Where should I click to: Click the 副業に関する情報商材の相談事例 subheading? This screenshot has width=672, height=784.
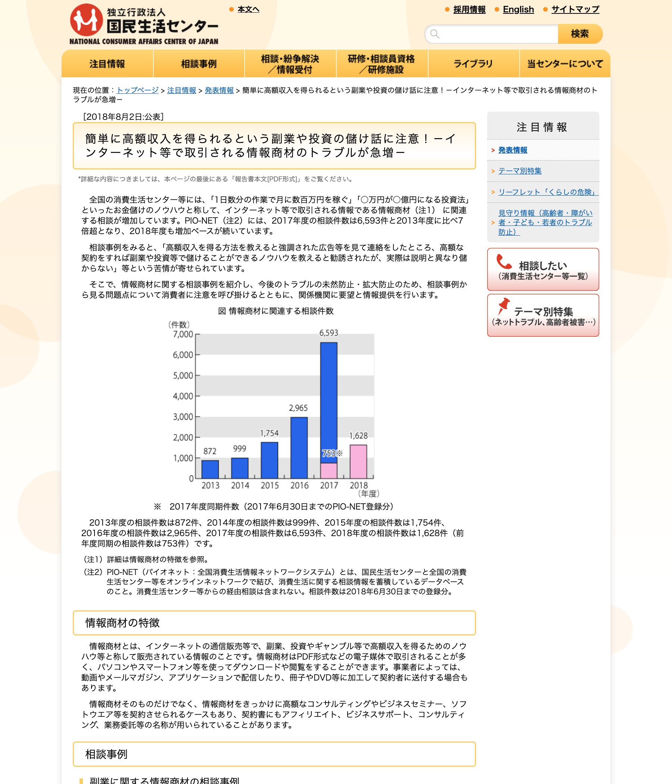[164, 780]
